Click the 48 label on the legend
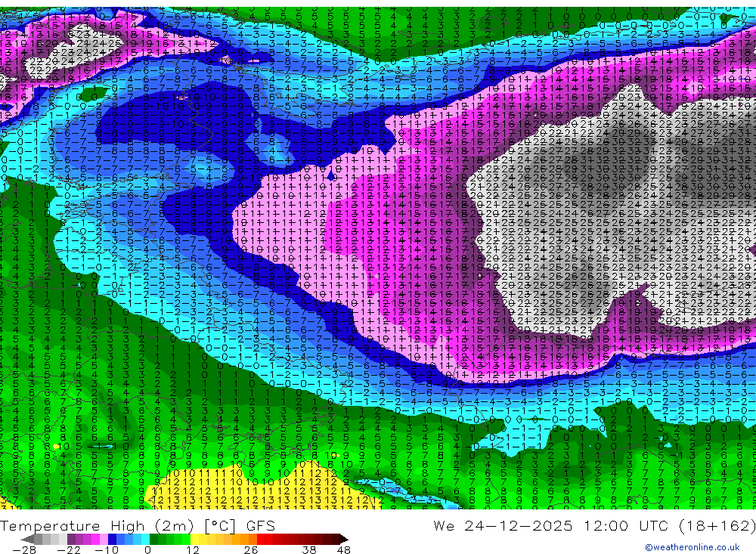This screenshot has width=756, height=554. 344,550
